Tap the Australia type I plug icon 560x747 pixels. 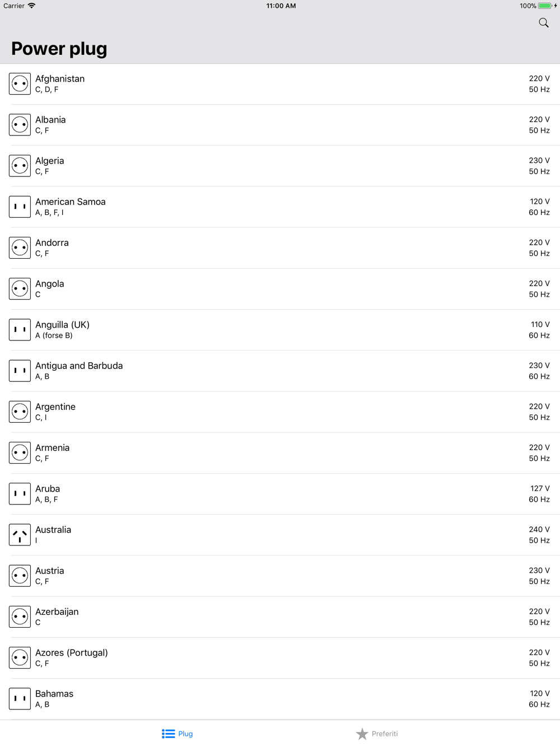pos(20,535)
